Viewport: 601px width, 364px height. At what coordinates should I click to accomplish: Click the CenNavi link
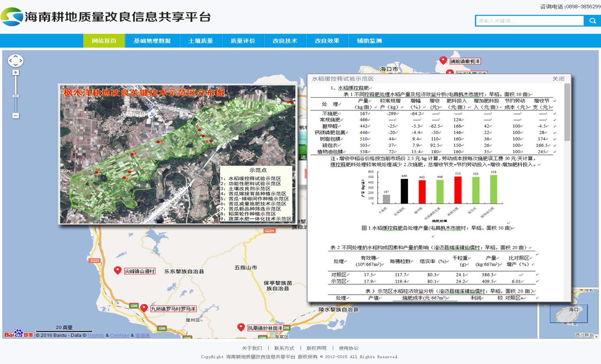pyautogui.click(x=119, y=335)
